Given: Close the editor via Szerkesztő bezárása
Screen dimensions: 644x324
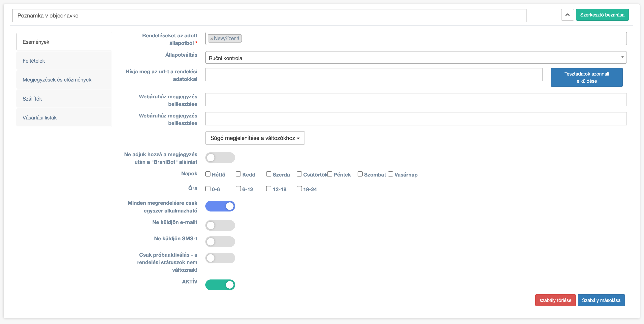Looking at the screenshot, I should coord(602,15).
